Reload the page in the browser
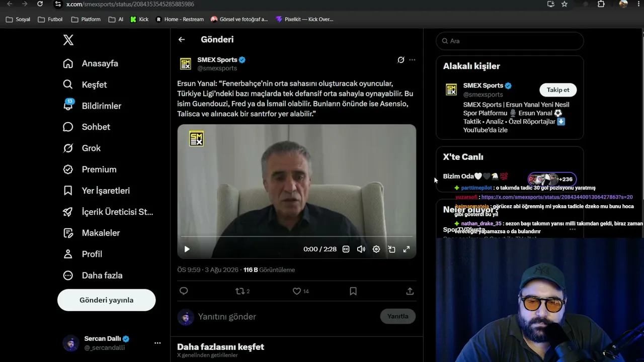 point(40,4)
